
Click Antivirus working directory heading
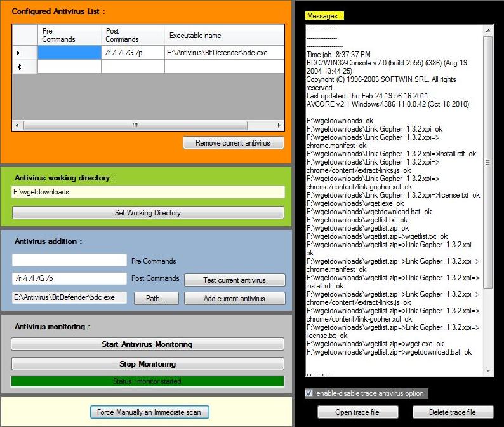pos(65,178)
